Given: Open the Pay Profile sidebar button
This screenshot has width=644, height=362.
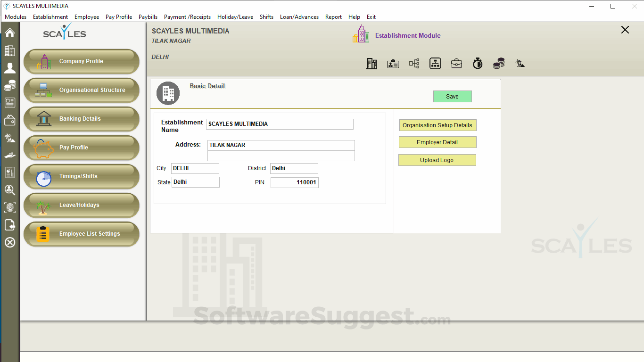Looking at the screenshot, I should [x=82, y=148].
